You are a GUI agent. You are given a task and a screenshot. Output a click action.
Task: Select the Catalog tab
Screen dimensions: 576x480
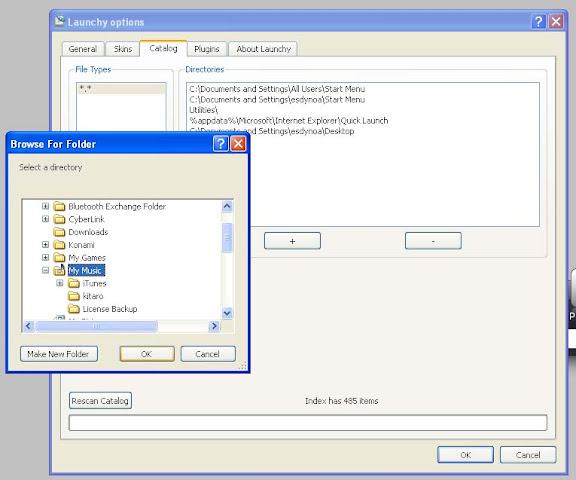(163, 48)
